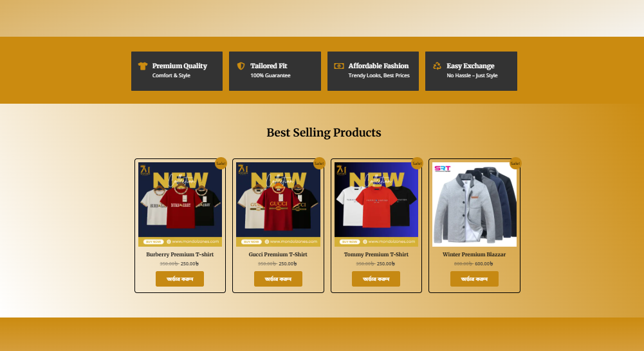Open the Winter Premium Blazzar jacket image
Viewport: 644px width, 351px height.
pyautogui.click(x=474, y=204)
